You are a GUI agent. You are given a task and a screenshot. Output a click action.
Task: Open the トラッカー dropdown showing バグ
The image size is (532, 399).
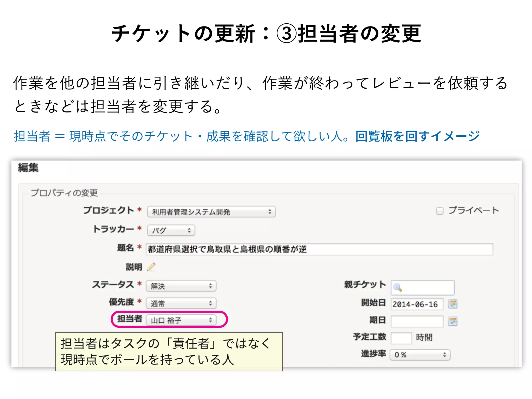tap(171, 230)
